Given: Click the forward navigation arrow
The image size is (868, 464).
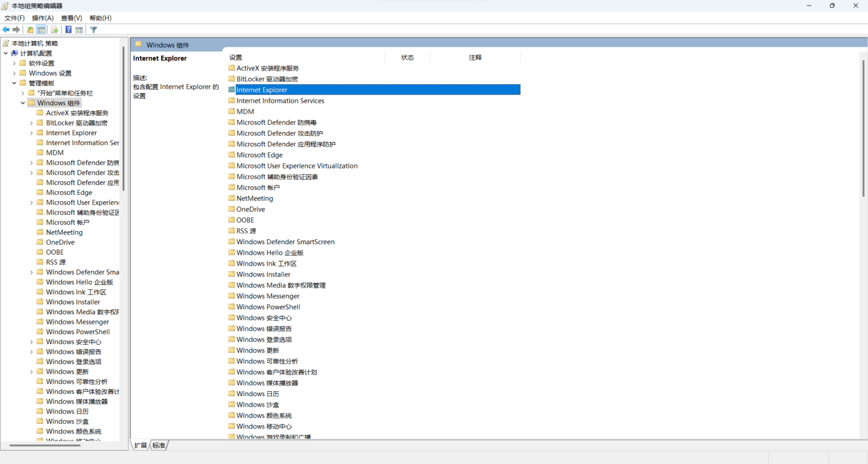Looking at the screenshot, I should [16, 29].
